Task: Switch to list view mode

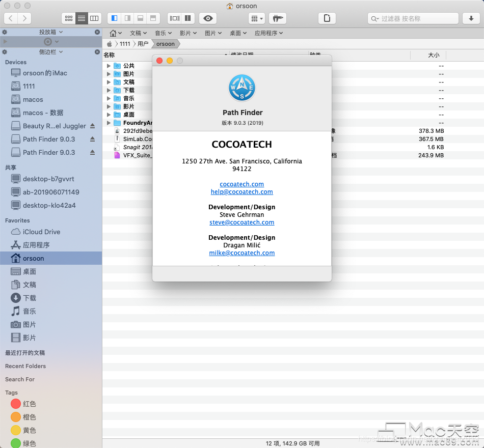Action: 82,18
